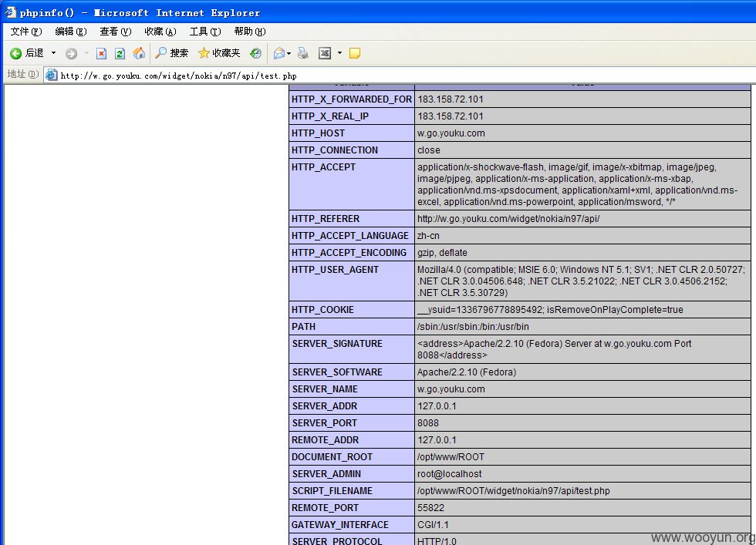This screenshot has height=545, width=756.
Task: Click the Back arrow icon
Action: tap(16, 53)
